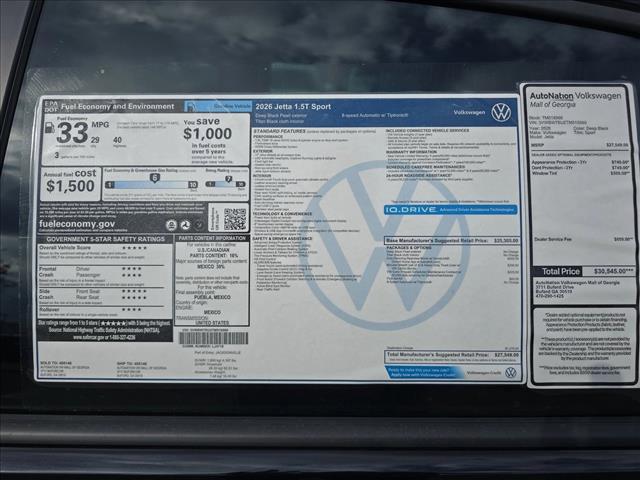Click the dealer address block under Total Price

[577, 289]
